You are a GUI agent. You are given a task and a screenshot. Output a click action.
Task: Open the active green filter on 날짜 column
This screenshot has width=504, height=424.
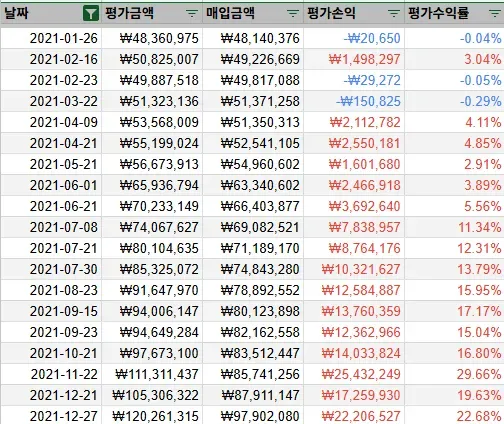coord(91,14)
